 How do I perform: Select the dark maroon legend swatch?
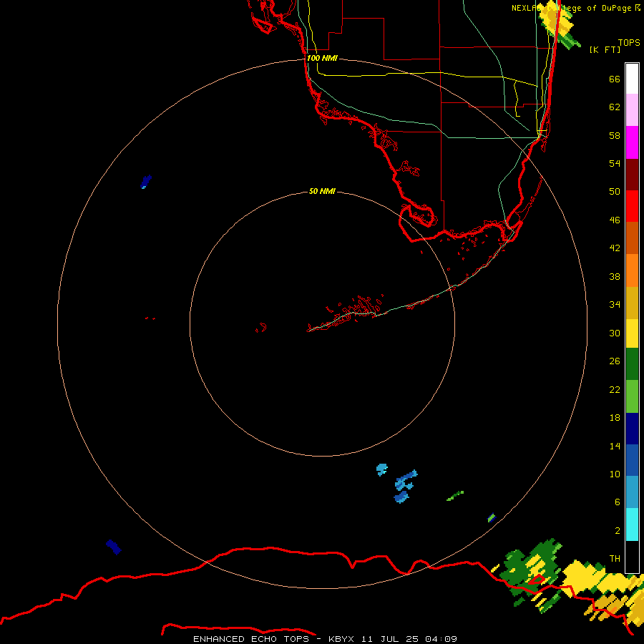[x=632, y=174]
